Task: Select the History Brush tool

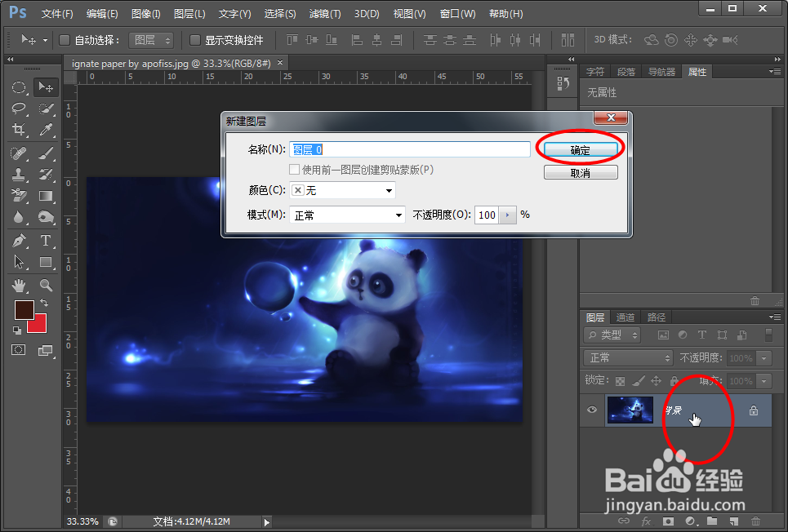Action: [46, 175]
